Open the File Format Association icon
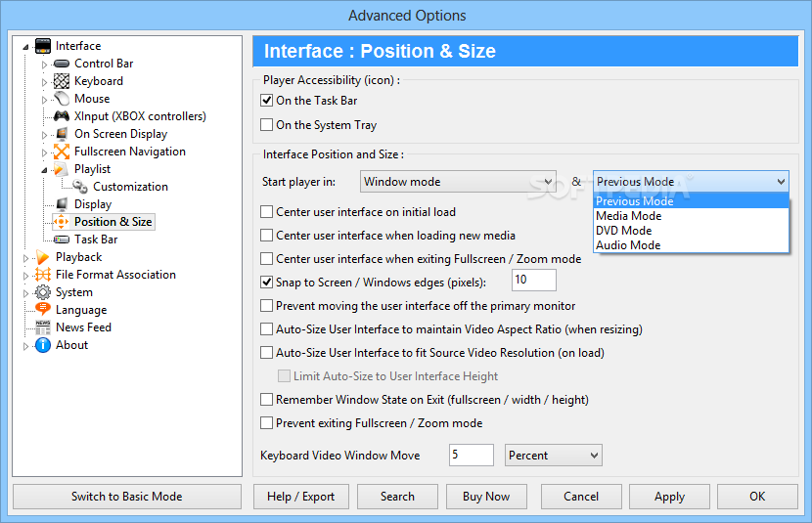The image size is (812, 523). (x=43, y=275)
